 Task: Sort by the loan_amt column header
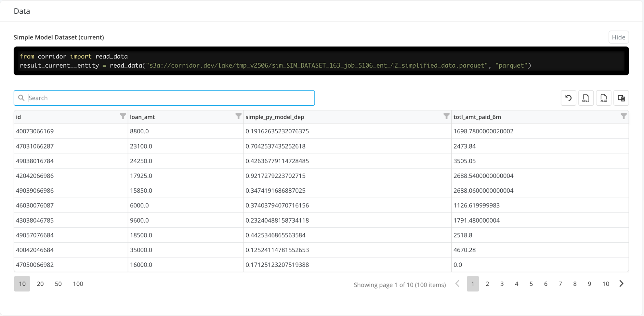[x=142, y=117]
